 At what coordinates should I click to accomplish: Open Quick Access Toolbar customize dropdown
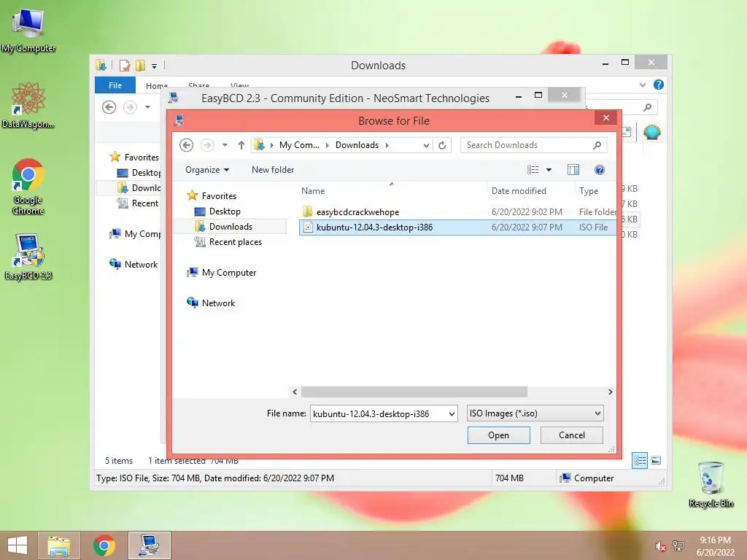(154, 66)
